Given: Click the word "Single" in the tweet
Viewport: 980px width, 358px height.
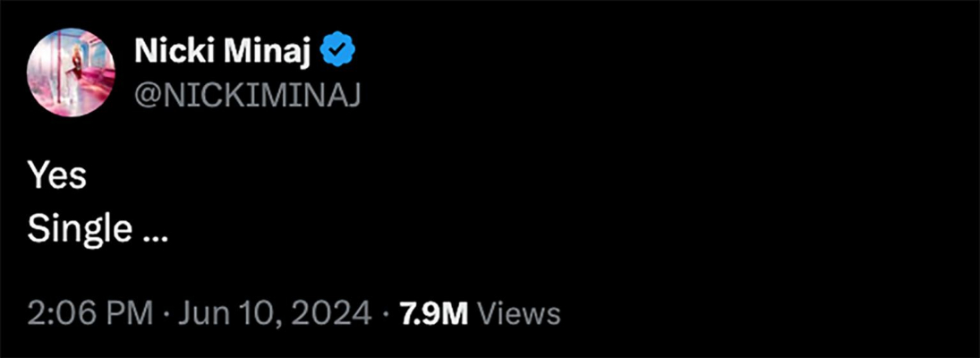Looking at the screenshot, I should pyautogui.click(x=80, y=230).
